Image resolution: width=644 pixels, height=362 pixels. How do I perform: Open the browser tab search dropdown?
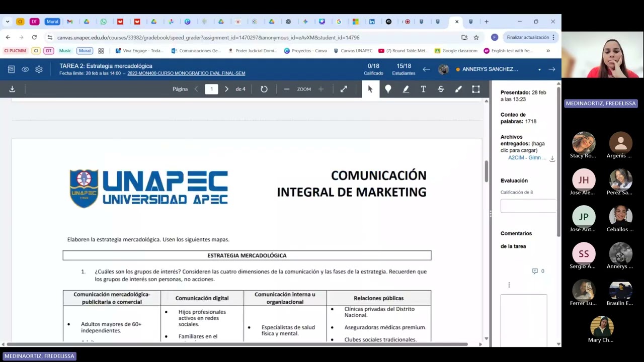[8, 22]
